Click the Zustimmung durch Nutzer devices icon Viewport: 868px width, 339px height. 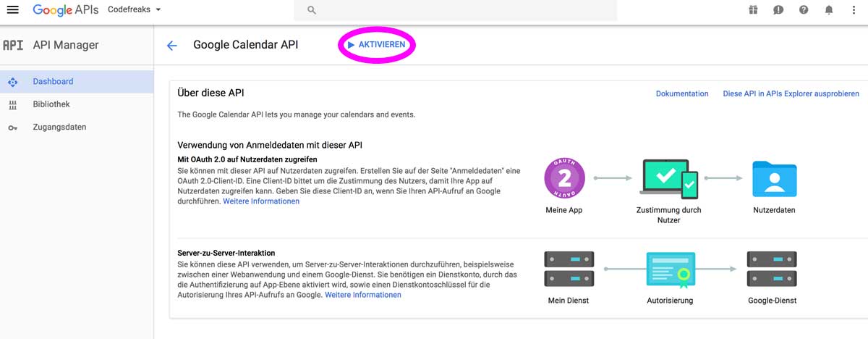tap(669, 178)
